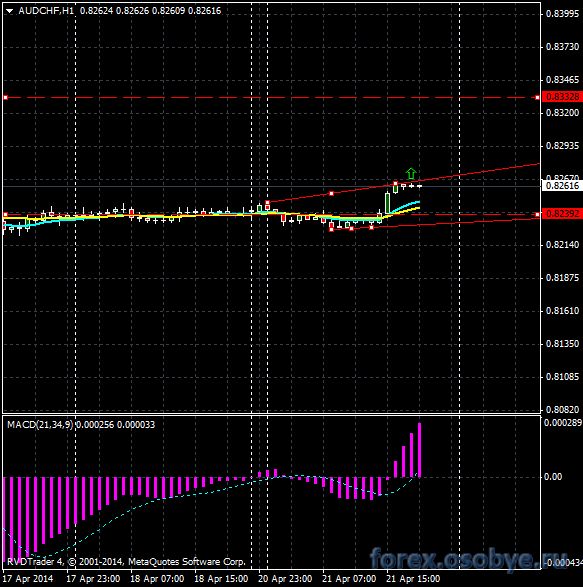Click left anchor of 0.82392 horizontal line

point(5,215)
